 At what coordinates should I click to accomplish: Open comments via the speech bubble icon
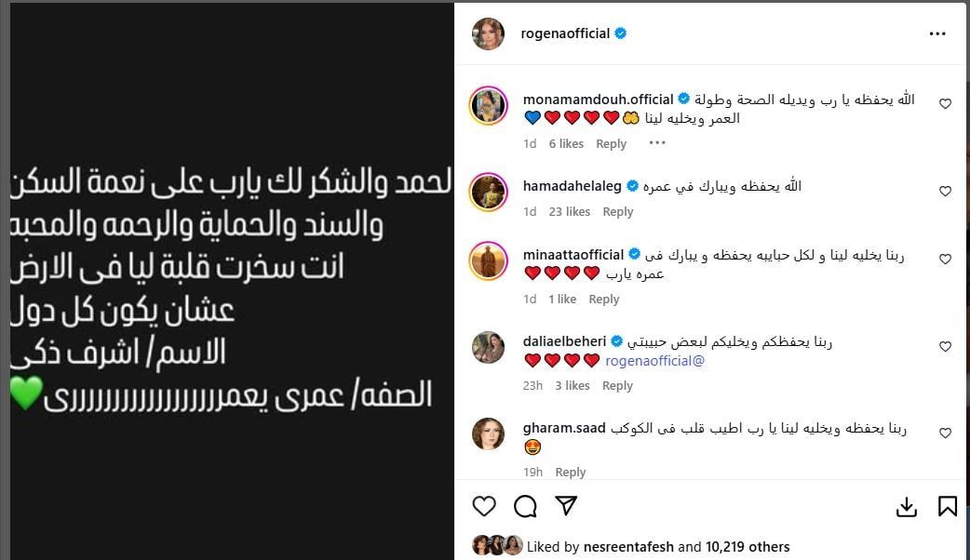click(525, 506)
